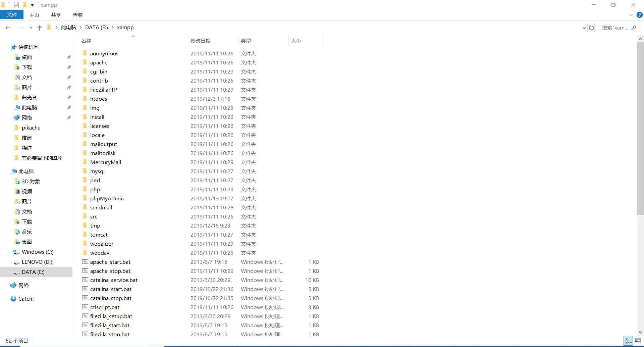
Task: Click the Back navigation arrow
Action: click(8, 28)
